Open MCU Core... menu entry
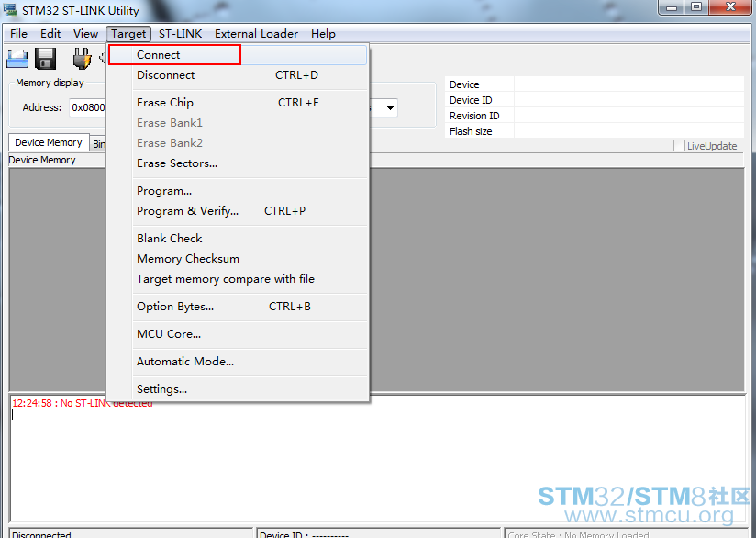This screenshot has width=756, height=538. click(x=238, y=334)
